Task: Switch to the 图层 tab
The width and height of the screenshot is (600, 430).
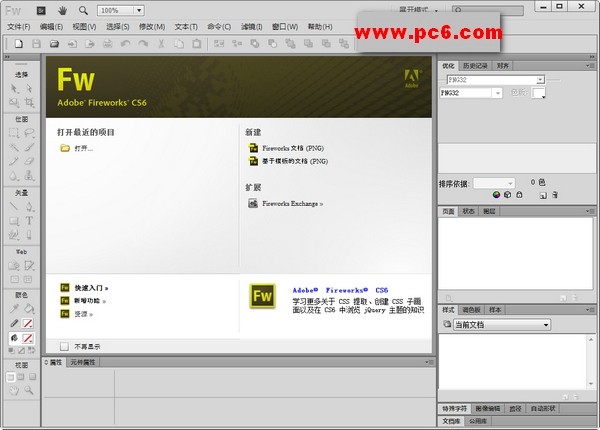Action: 489,211
